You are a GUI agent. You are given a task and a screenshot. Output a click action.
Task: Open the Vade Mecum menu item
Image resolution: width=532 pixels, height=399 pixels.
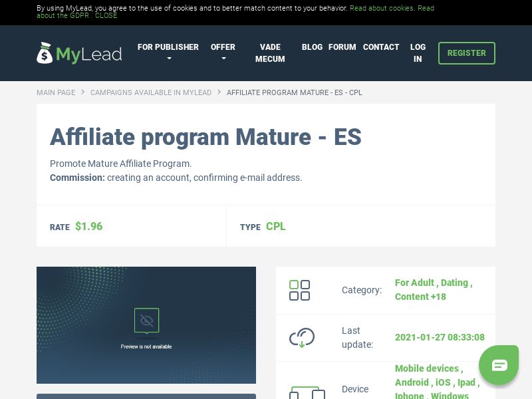[270, 53]
